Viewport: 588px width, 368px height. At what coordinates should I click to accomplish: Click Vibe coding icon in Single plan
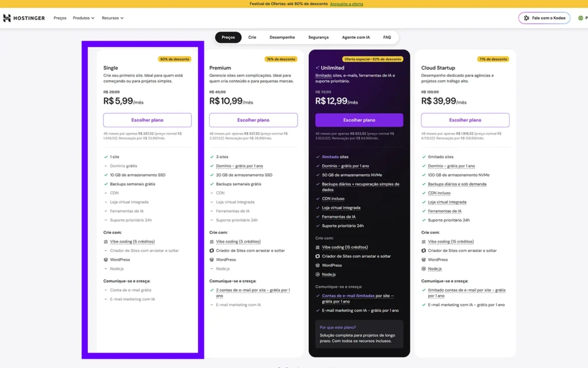(106, 242)
